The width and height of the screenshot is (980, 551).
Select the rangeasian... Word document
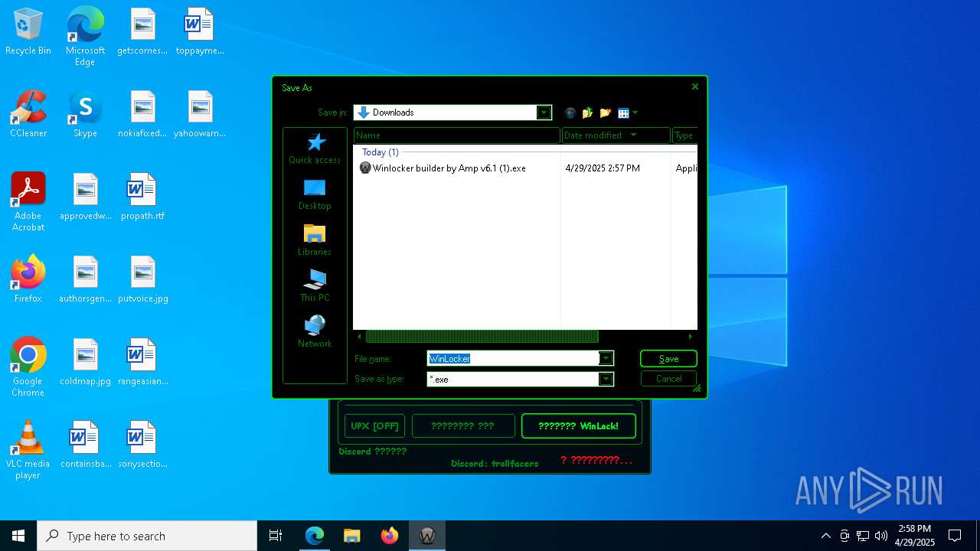coord(142,362)
